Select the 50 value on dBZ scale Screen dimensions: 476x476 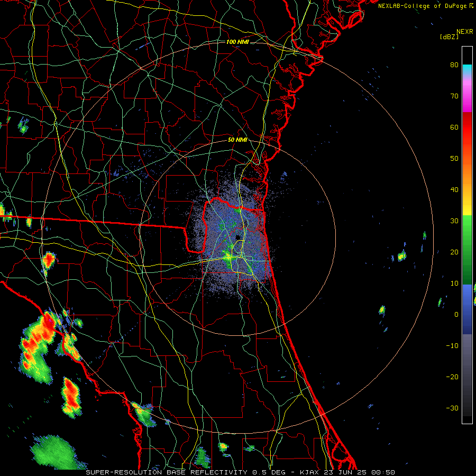(454, 159)
